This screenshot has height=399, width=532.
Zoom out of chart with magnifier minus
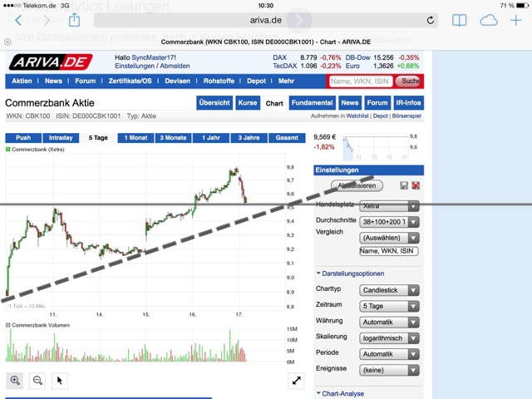pyautogui.click(x=37, y=381)
